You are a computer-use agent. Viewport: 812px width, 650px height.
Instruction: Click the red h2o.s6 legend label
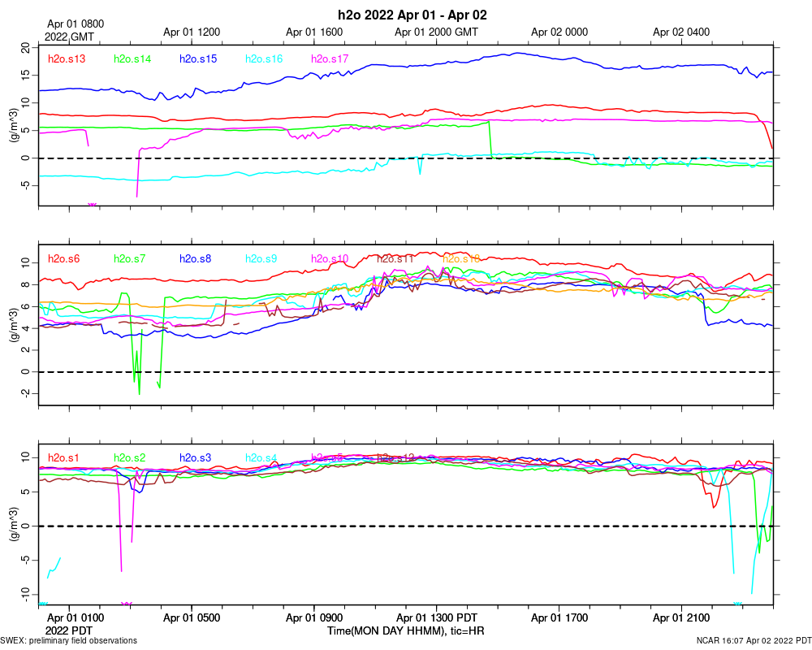point(63,258)
